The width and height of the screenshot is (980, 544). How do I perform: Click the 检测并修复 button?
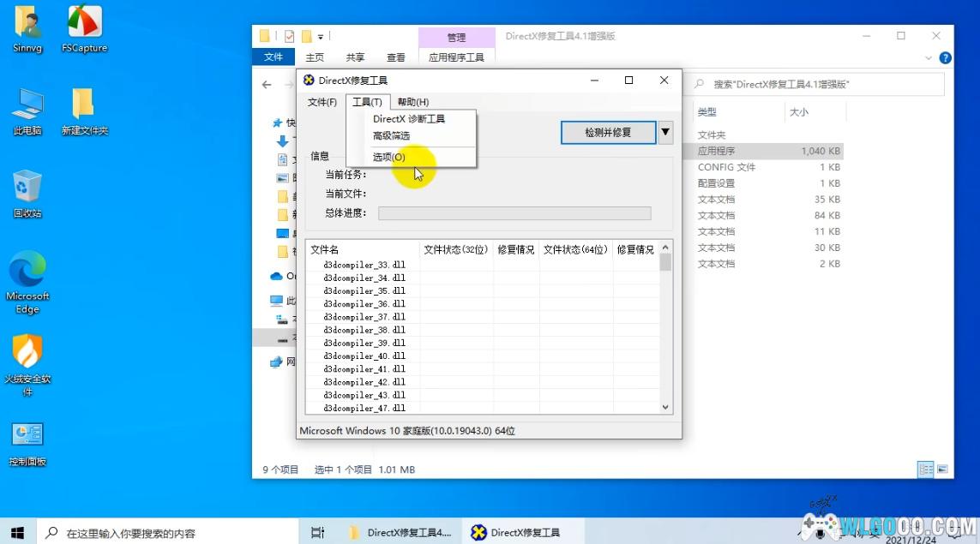coord(608,133)
